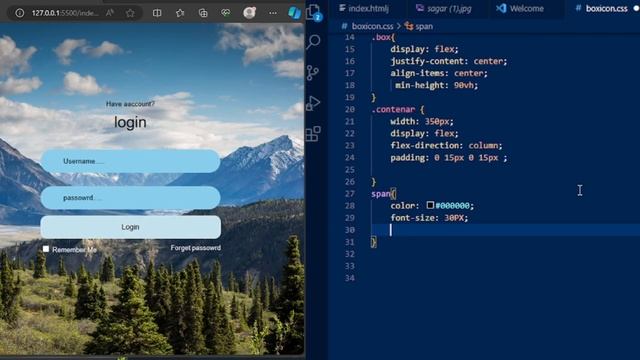Click line number 34 in the gutter

pyautogui.click(x=350, y=278)
